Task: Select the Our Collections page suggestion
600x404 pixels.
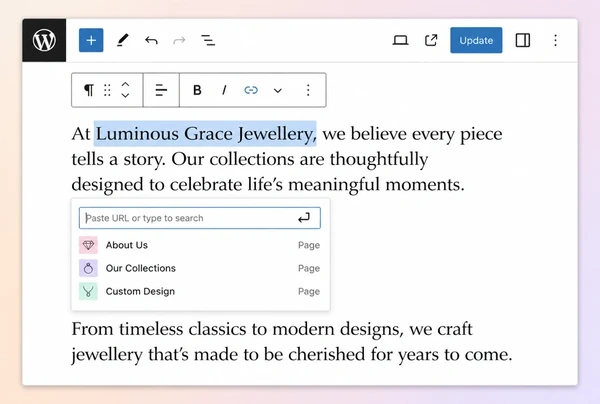Action: click(200, 268)
